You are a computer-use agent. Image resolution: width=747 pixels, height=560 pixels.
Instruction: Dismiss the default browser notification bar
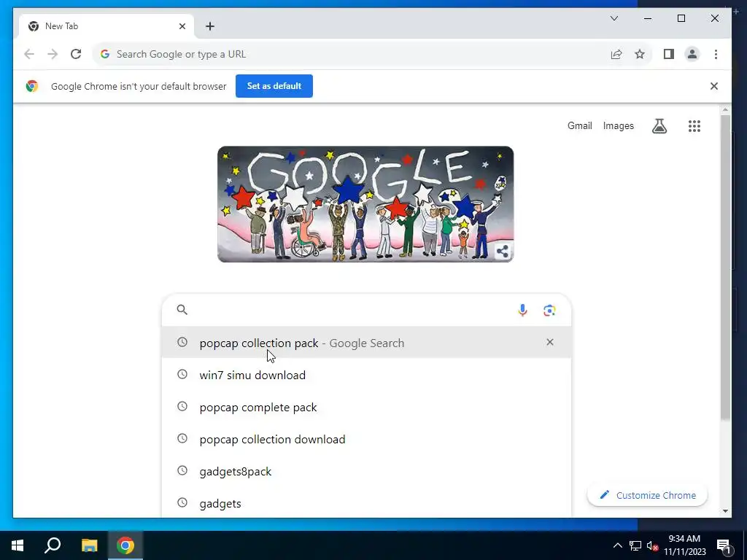[713, 86]
